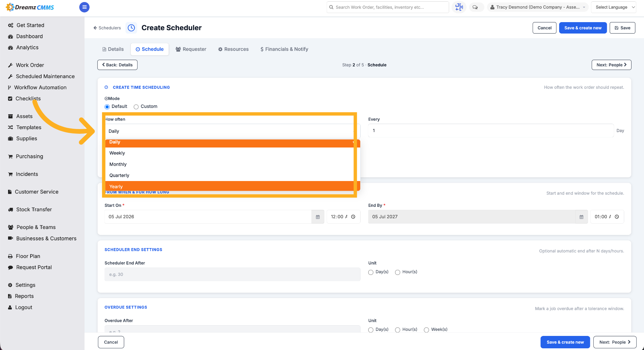This screenshot has width=644, height=350.
Task: Choose Week(s) unit for Overdue After
Action: point(426,330)
